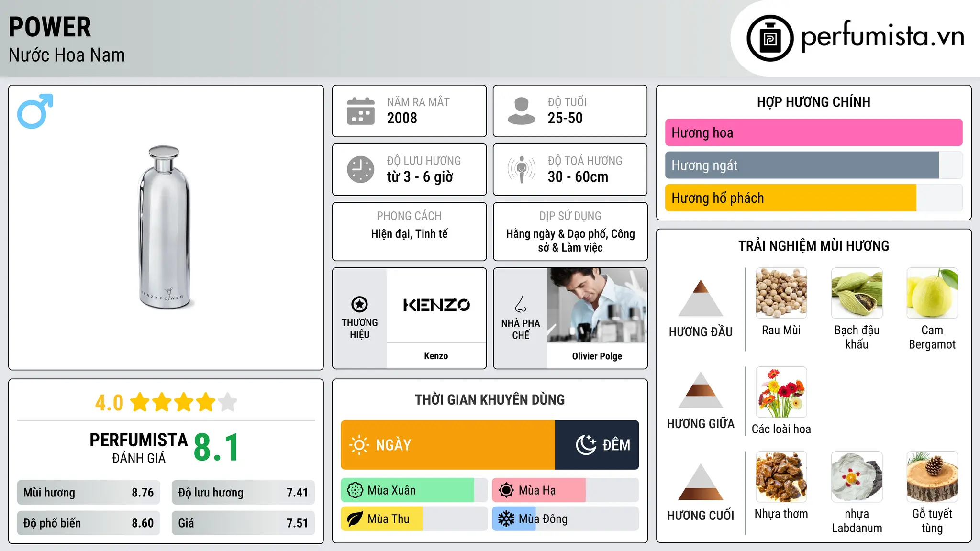980x551 pixels.
Task: Click the moon icon in the Đêm bar
Action: pyautogui.click(x=586, y=445)
